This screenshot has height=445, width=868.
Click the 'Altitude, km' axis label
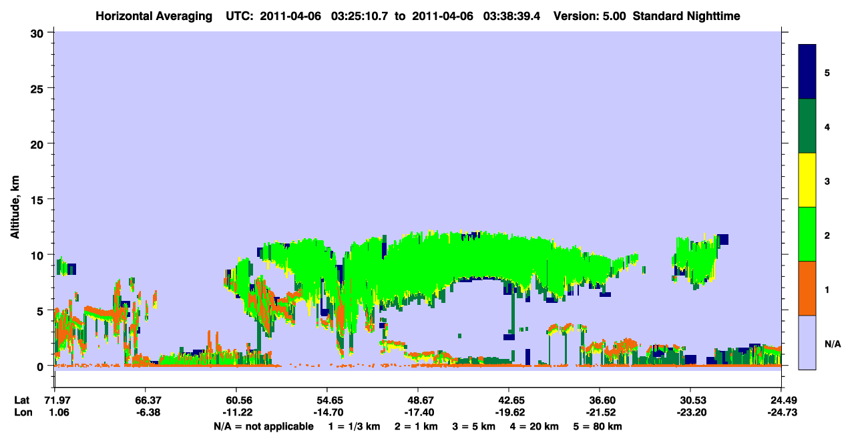(15, 207)
